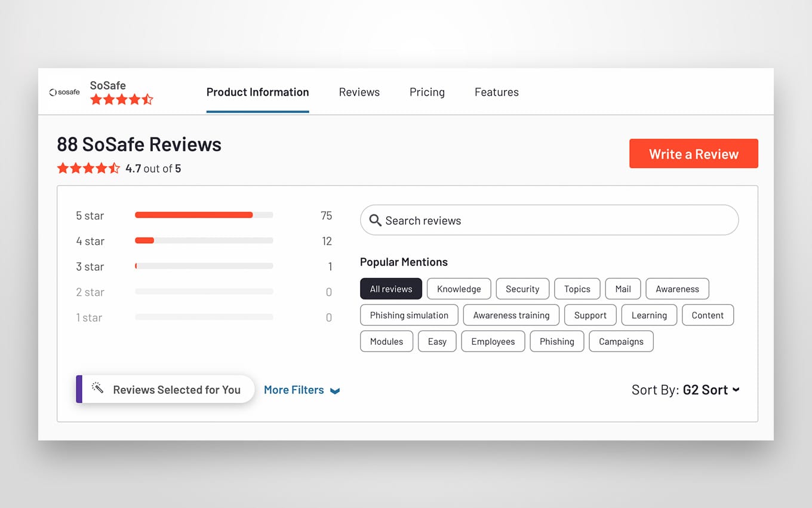Click the header star rating under SoSafe
Viewport: 812px width, 508px height.
pyautogui.click(x=122, y=100)
